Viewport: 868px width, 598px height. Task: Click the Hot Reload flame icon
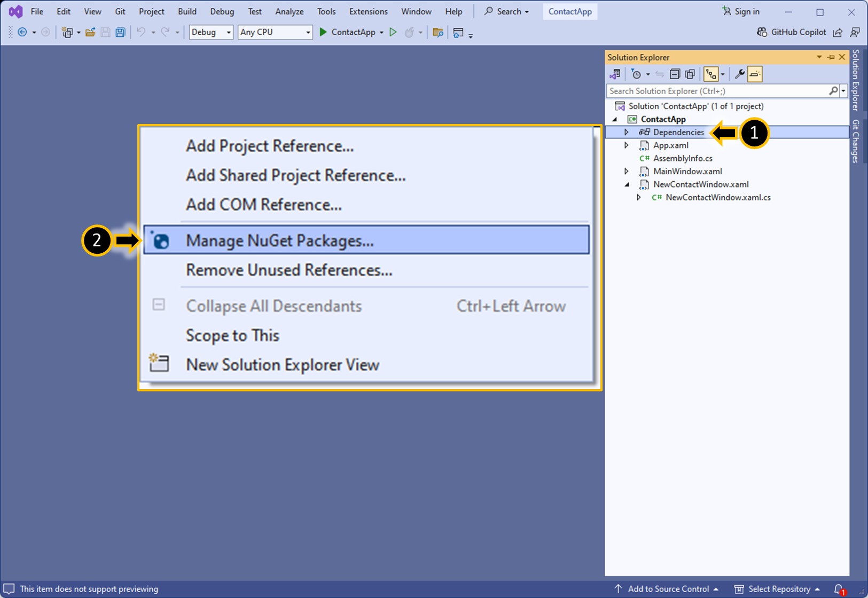pos(409,33)
